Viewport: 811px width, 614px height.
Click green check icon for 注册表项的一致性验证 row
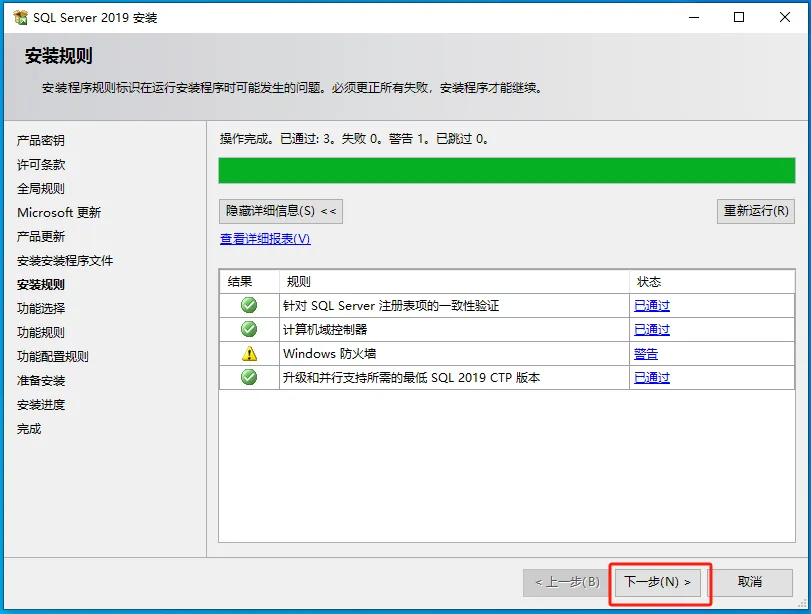[249, 305]
